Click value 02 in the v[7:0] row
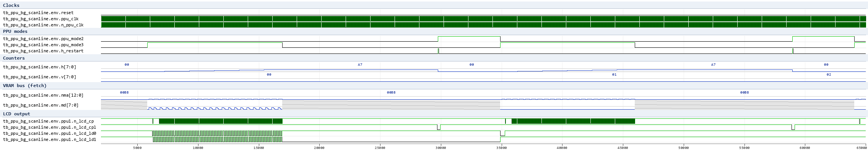Viewport: 868px width, 152px height. (829, 74)
